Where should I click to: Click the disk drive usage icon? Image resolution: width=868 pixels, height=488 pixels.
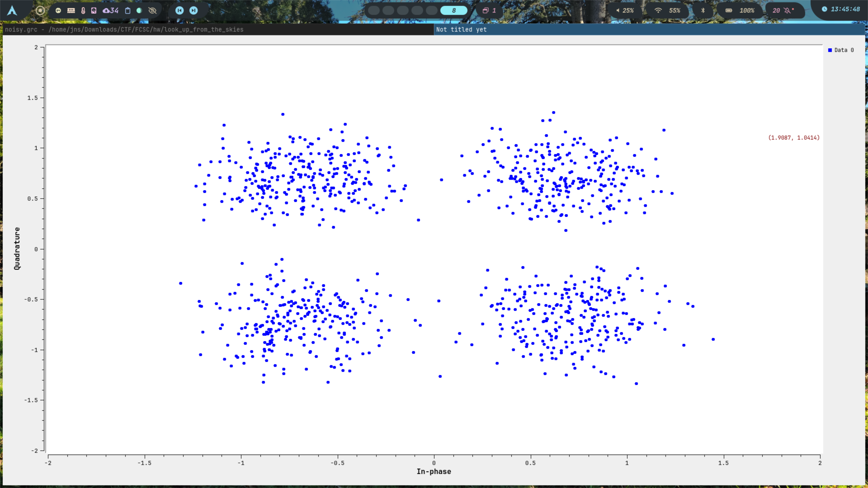coord(94,10)
